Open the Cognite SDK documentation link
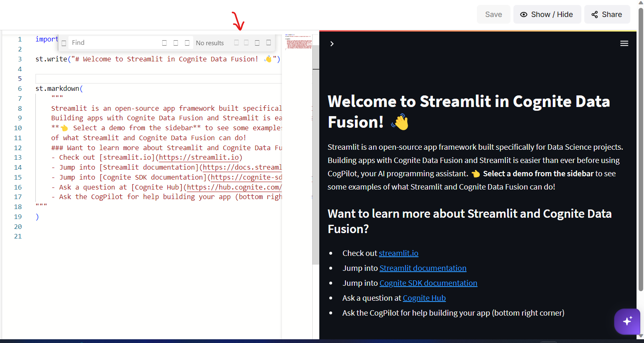Screen dimensions: 644x343 428,283
